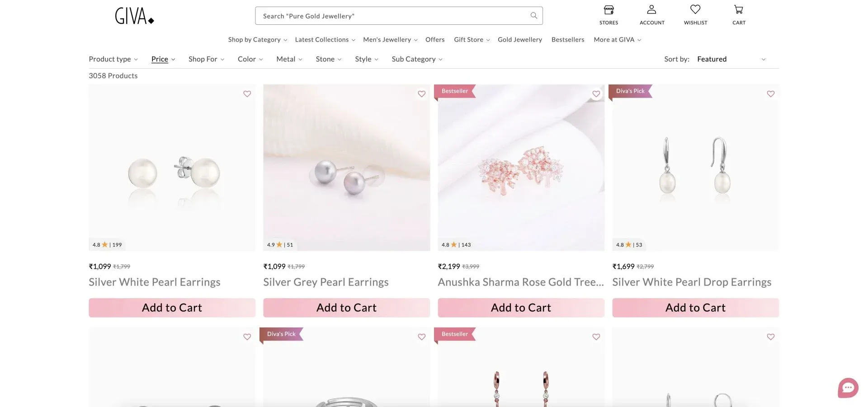The image size is (868, 407).
Task: Open the Stores locator icon
Action: point(609,9)
